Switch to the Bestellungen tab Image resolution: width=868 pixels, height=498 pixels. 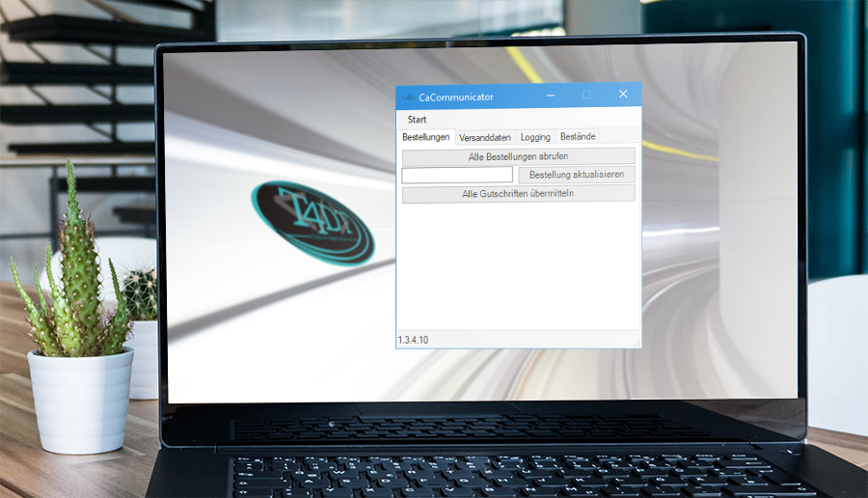click(x=425, y=137)
